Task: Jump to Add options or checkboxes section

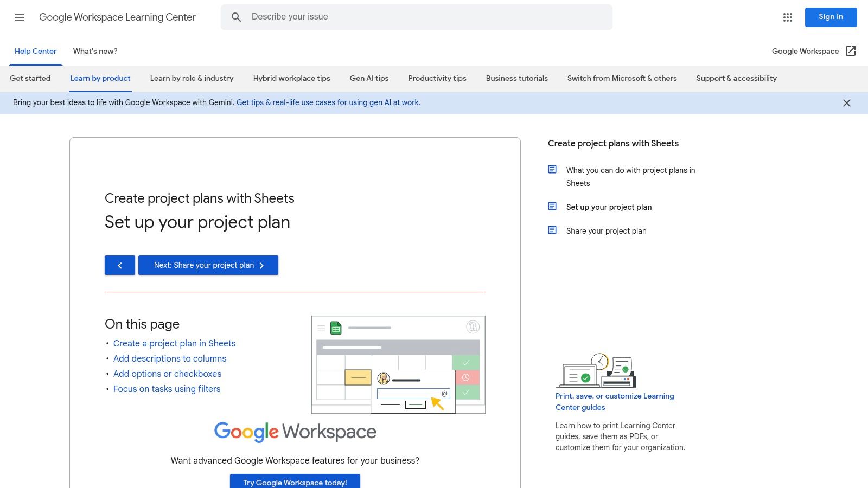Action: tap(167, 374)
